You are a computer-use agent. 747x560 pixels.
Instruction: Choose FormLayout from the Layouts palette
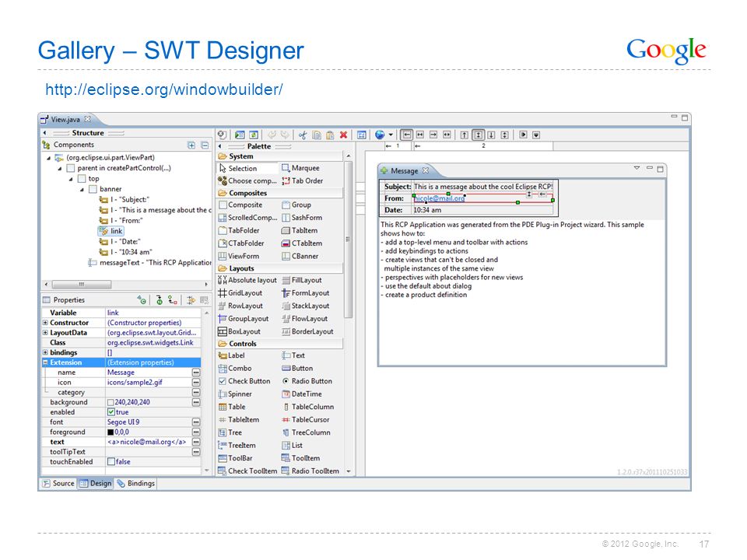(x=305, y=293)
